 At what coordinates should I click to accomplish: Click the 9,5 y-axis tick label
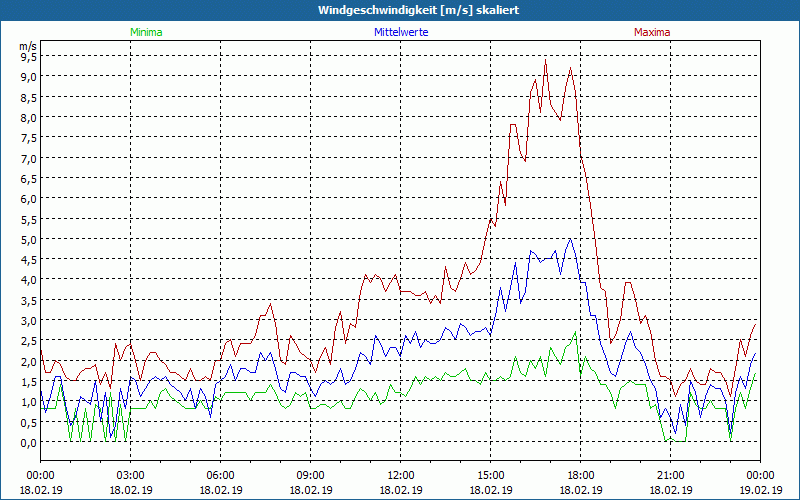pos(28,56)
